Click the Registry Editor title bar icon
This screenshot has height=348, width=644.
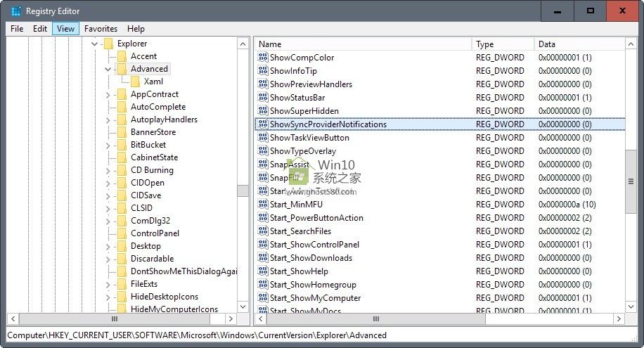tap(15, 11)
